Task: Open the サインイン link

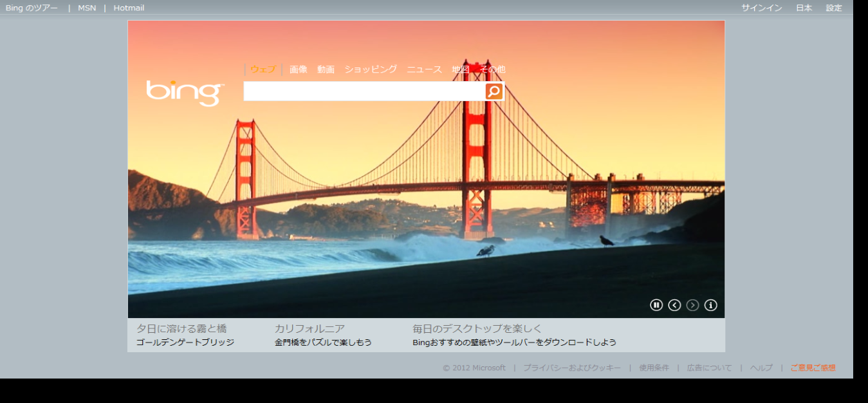Action: coord(761,8)
